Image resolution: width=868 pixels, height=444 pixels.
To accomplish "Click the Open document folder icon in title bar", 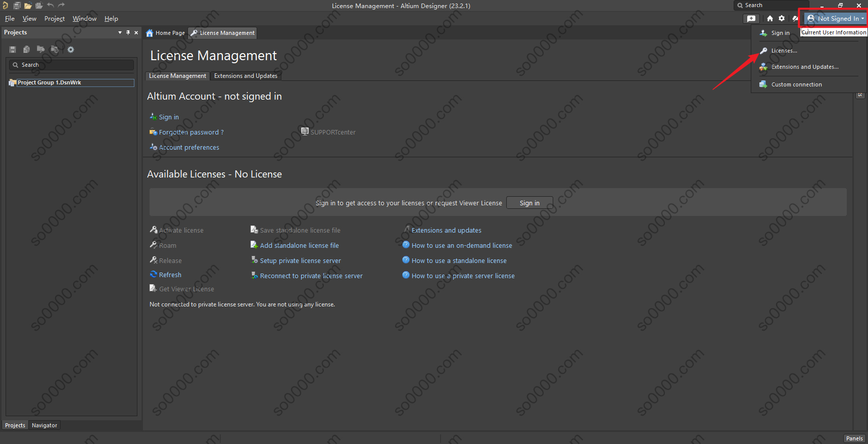I will (x=28, y=6).
